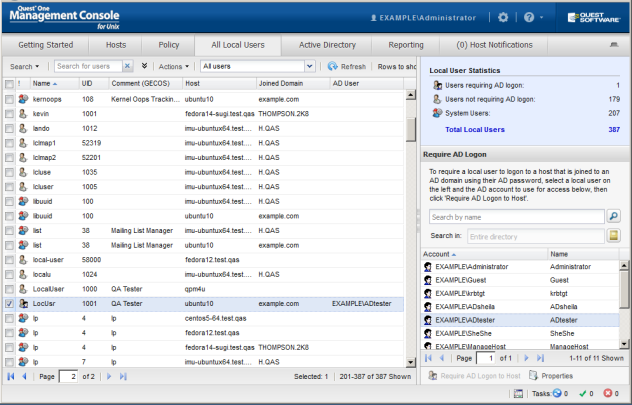632x405 pixels.
Task: Open the Host Notifications tab
Action: click(x=494, y=45)
